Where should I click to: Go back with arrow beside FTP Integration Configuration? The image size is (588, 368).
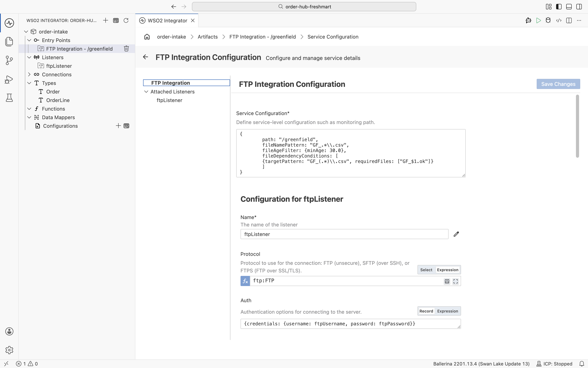click(x=146, y=57)
